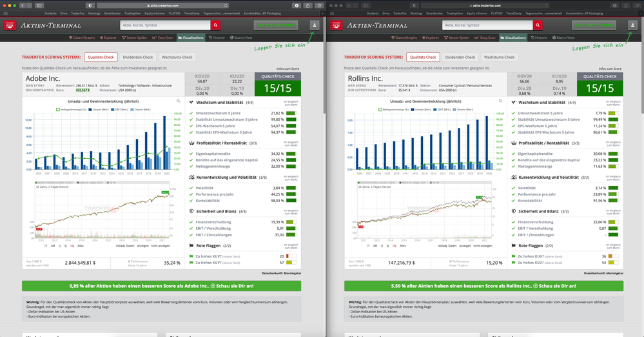Viewport: 644px width, 337px height.
Task: Zoom Adobe revenue chart with magnifier icon
Action: pos(179,101)
